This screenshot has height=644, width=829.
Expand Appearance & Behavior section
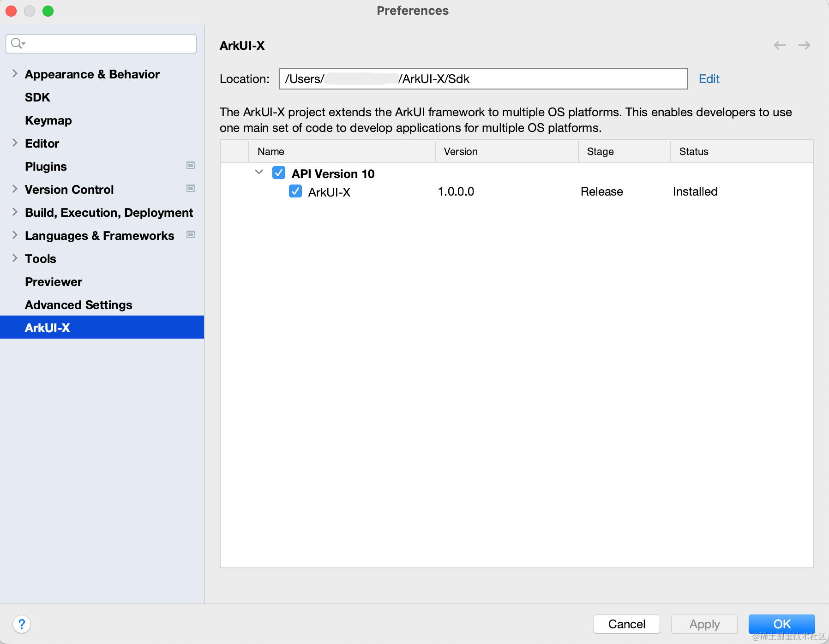15,73
